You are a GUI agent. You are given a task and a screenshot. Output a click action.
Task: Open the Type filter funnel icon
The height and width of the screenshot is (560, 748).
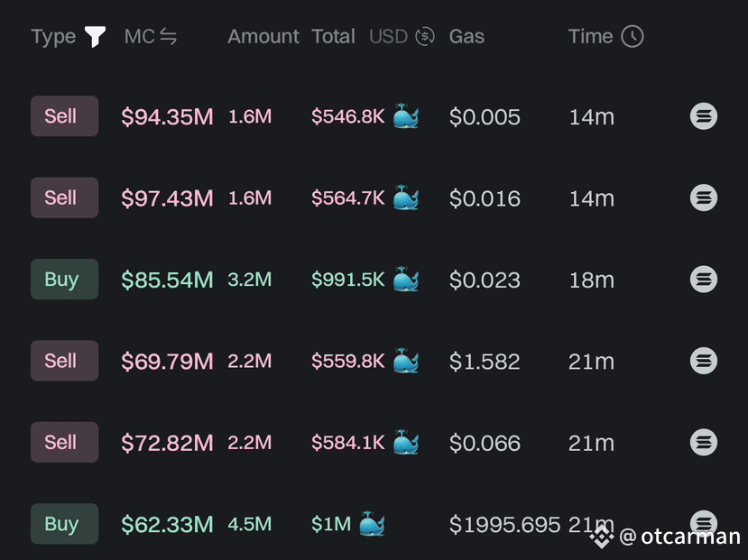[95, 36]
